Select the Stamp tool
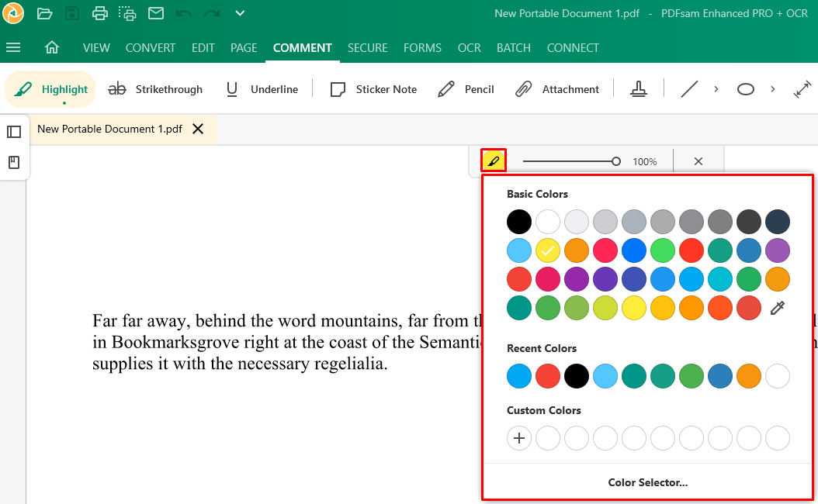The width and height of the screenshot is (818, 504). (x=639, y=88)
